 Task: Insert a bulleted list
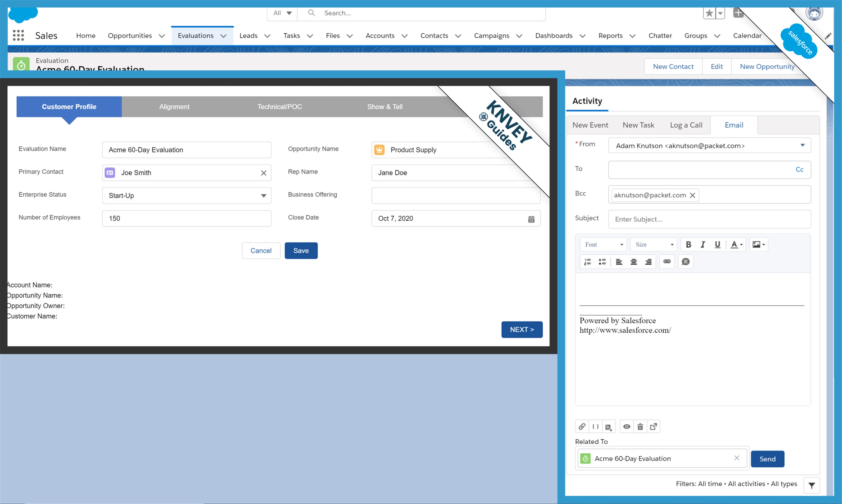(x=602, y=262)
